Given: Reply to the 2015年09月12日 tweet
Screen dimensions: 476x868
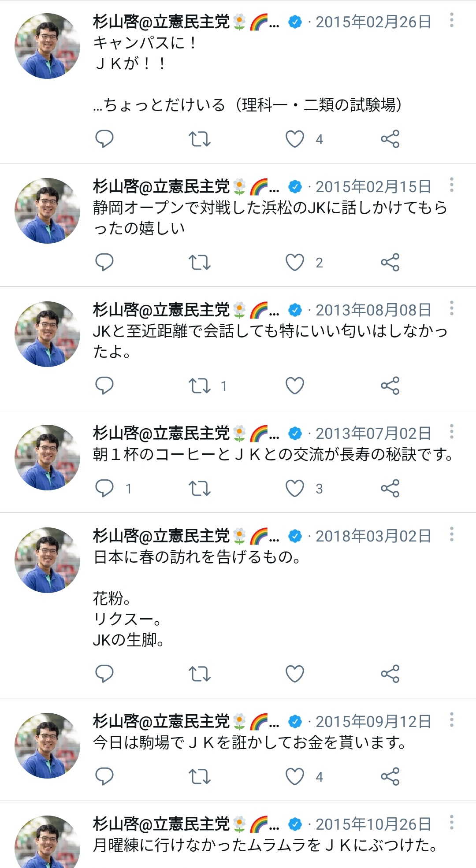Looking at the screenshot, I should point(104,776).
